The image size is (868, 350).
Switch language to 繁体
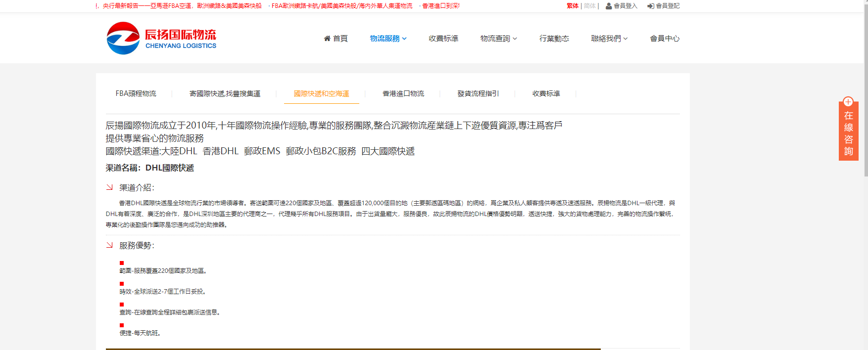573,6
